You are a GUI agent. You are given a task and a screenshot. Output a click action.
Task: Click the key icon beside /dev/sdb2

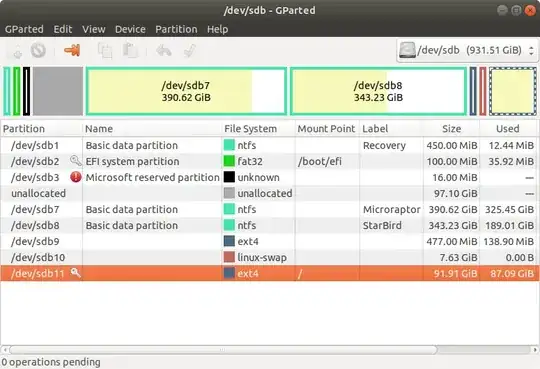75,161
